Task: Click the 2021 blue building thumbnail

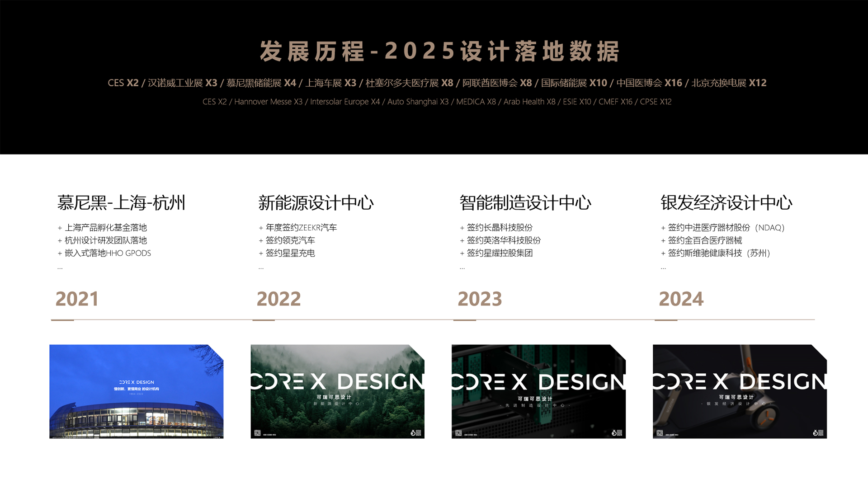Action: pyautogui.click(x=137, y=391)
